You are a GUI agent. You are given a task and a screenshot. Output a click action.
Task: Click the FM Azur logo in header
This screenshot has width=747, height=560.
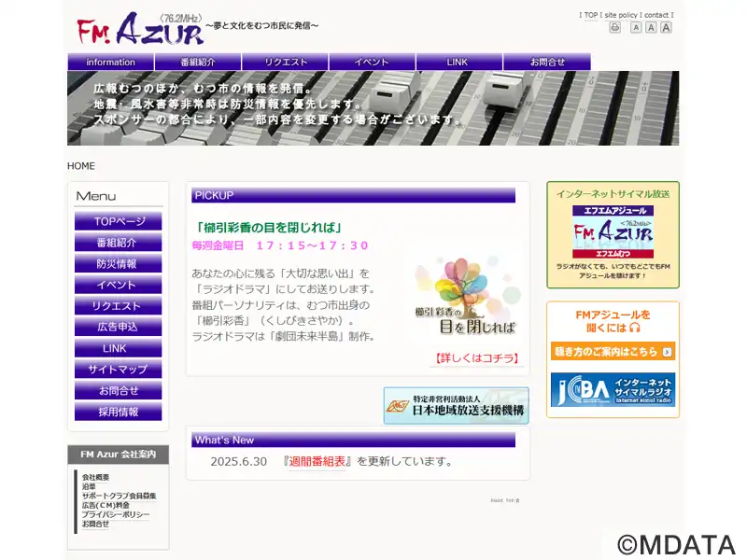click(141, 29)
